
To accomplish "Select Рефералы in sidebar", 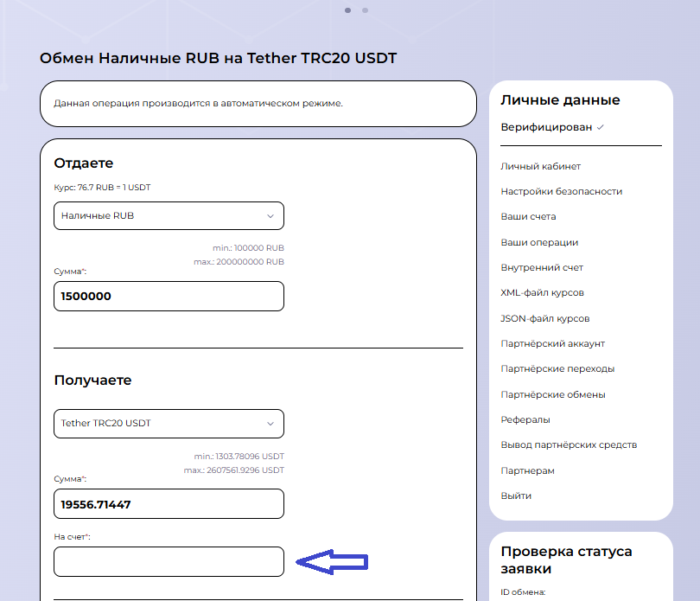I will point(525,419).
